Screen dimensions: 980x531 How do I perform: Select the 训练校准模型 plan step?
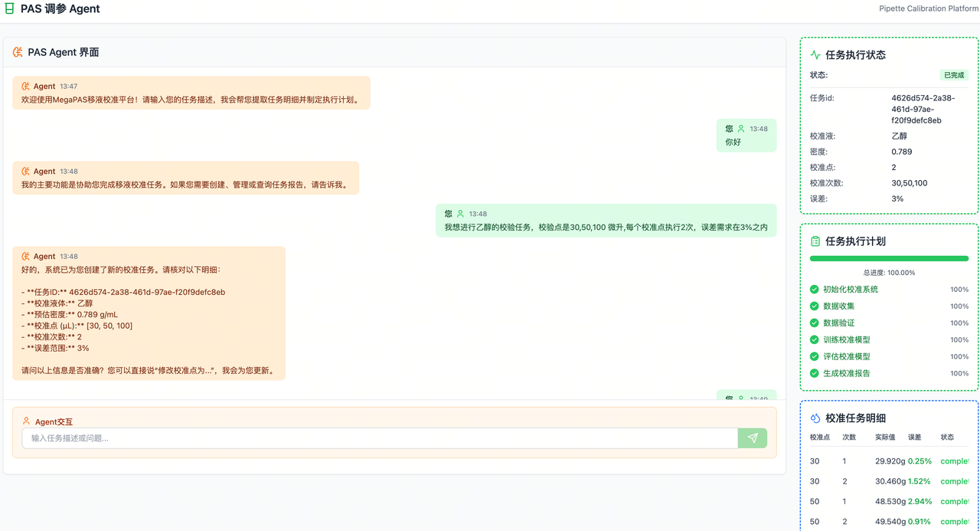(x=846, y=340)
